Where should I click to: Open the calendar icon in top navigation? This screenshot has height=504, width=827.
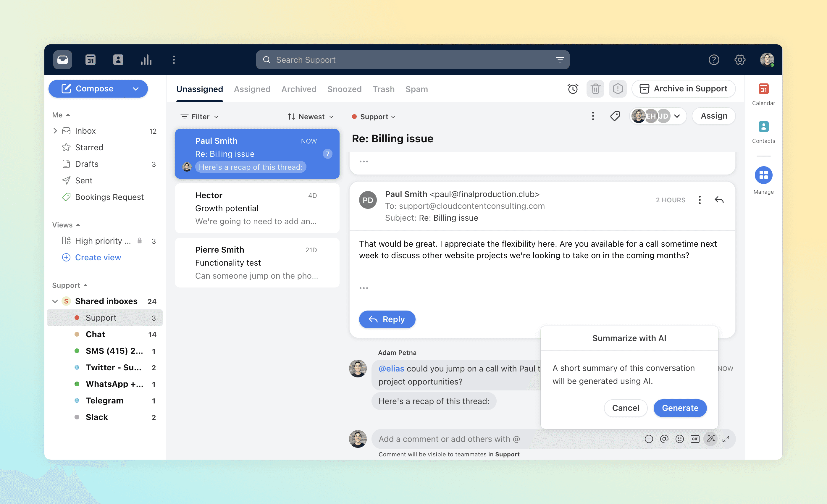90,60
